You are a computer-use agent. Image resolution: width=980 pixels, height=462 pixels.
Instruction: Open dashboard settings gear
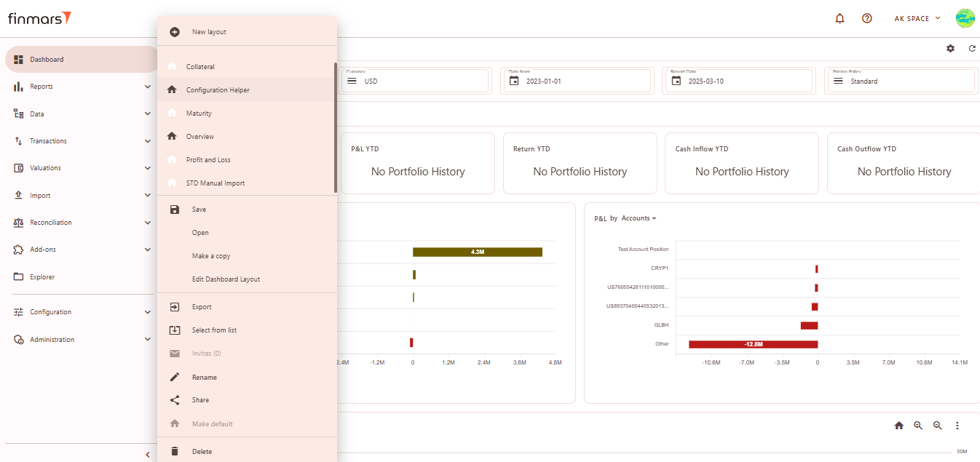950,48
